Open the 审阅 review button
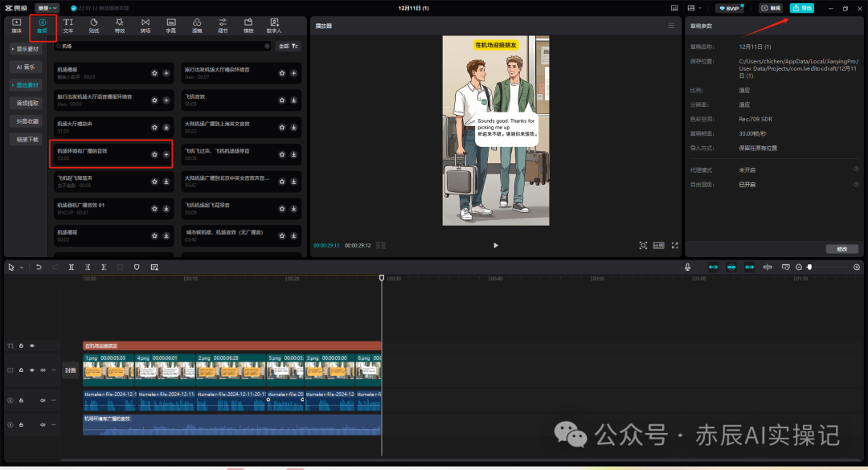868x470 pixels. click(771, 8)
